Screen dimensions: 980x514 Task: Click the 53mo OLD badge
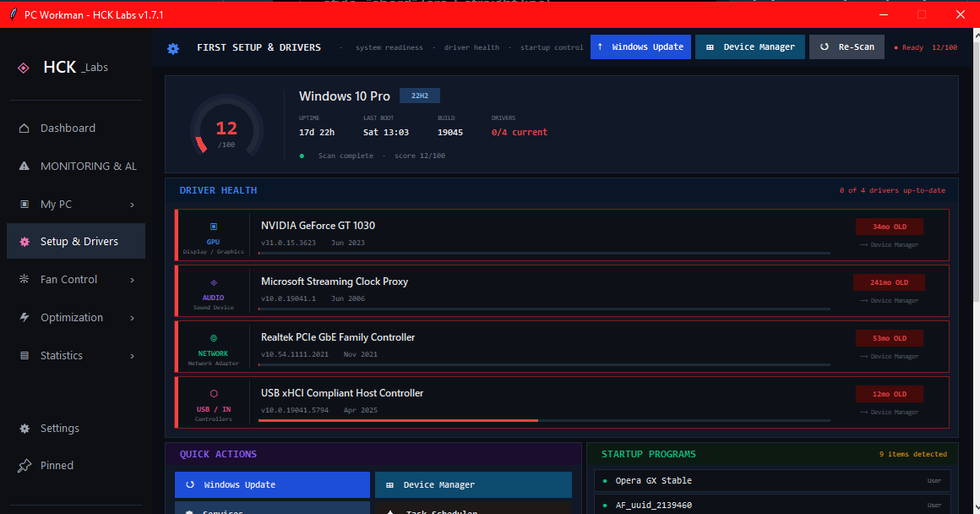890,337
